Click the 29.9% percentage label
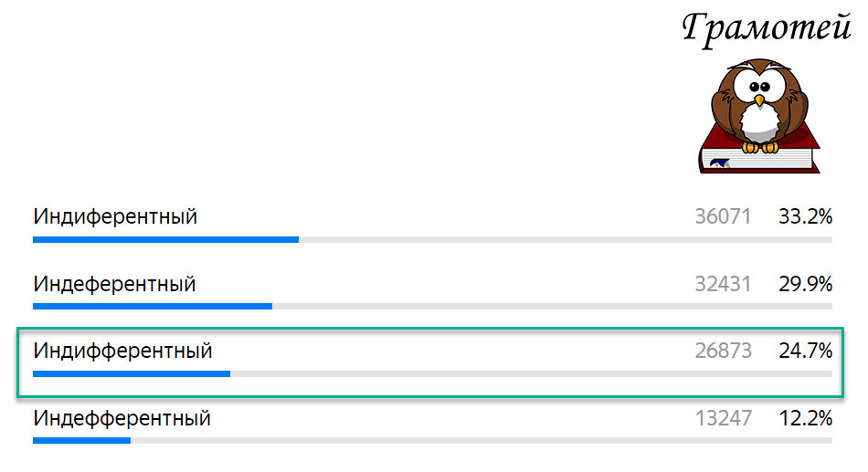Image resolution: width=868 pixels, height=472 pixels. pyautogui.click(x=806, y=284)
